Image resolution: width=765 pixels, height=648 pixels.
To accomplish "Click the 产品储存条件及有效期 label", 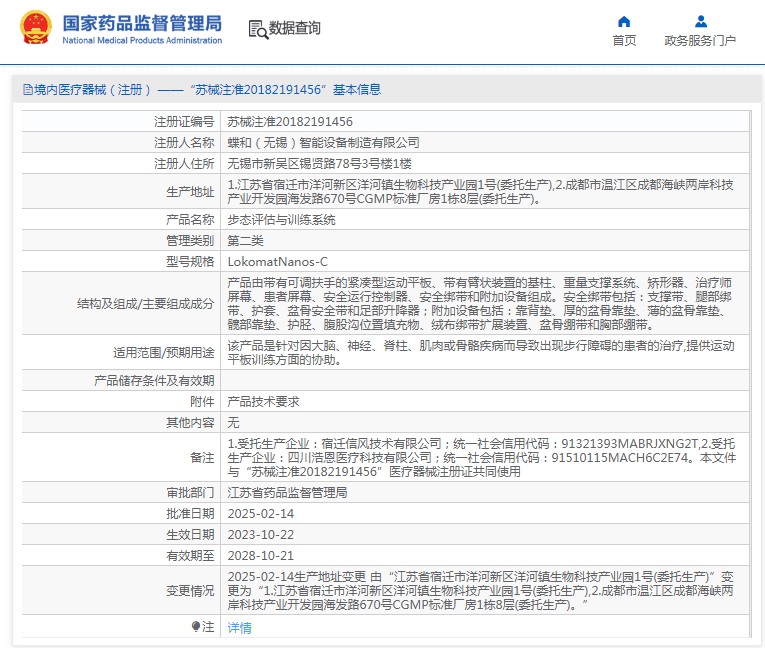I will point(154,381).
